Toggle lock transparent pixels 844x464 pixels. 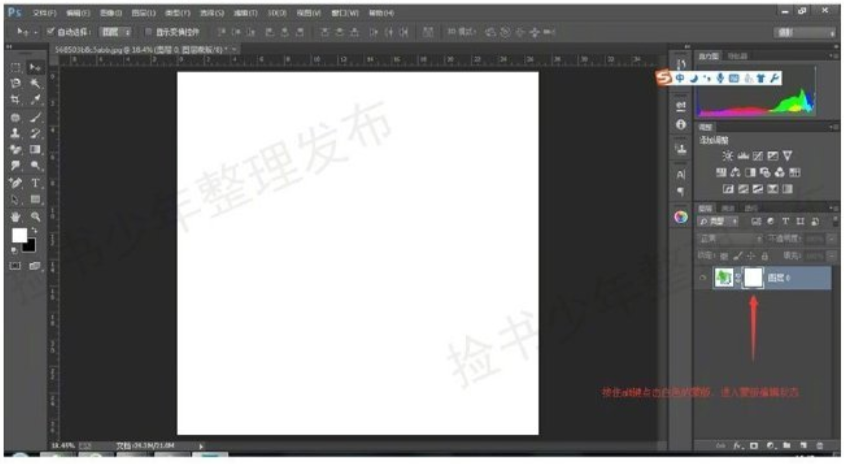(725, 256)
